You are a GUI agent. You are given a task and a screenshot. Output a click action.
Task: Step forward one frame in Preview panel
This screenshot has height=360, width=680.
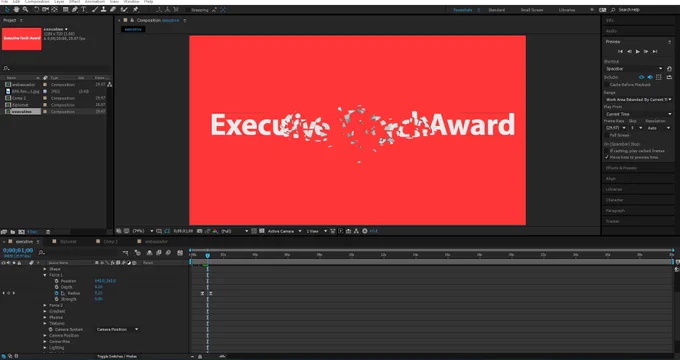(646, 52)
